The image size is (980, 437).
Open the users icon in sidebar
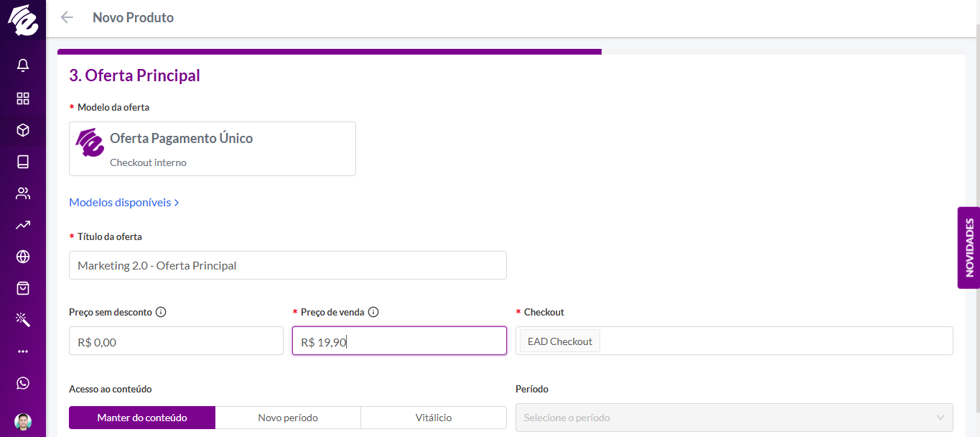(23, 193)
